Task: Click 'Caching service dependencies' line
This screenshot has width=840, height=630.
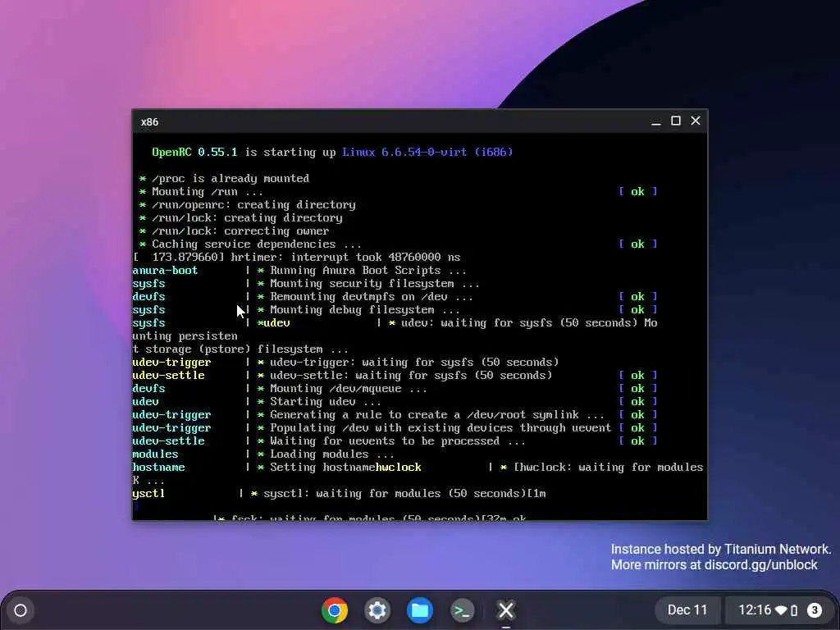Action: click(257, 244)
